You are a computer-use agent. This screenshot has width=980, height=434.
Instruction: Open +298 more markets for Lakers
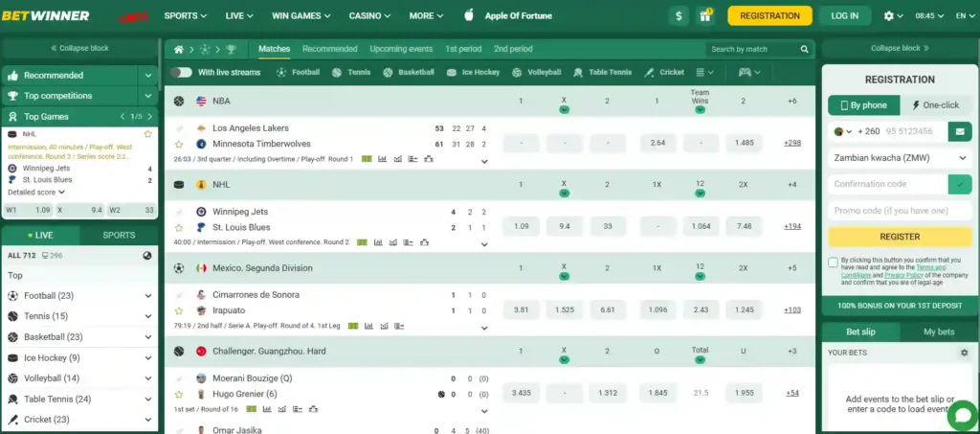[x=791, y=143]
